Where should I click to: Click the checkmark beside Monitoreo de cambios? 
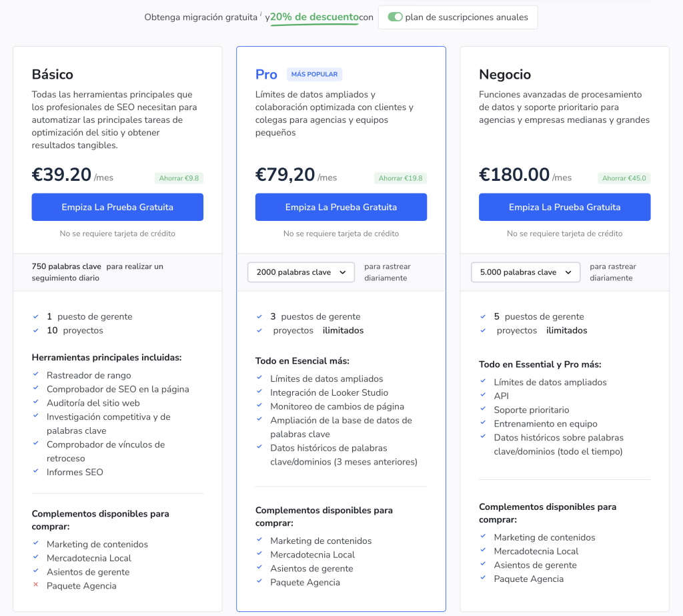(x=259, y=406)
